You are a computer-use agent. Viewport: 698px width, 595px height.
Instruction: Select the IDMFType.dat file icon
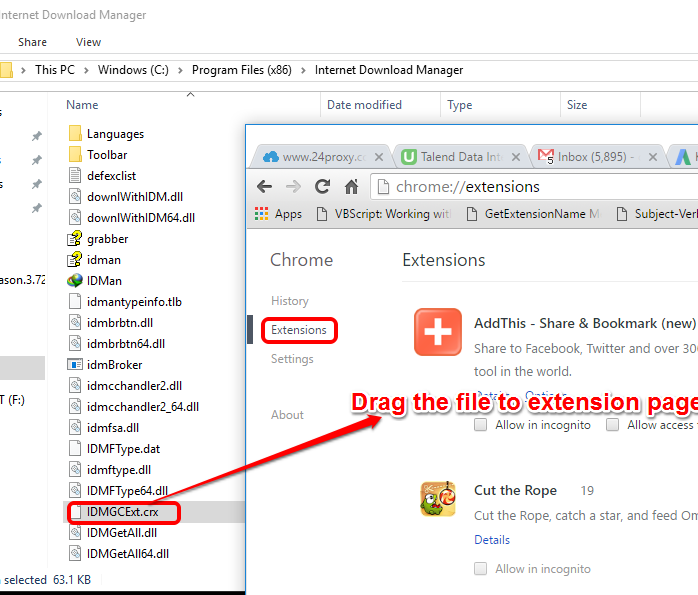coord(75,448)
